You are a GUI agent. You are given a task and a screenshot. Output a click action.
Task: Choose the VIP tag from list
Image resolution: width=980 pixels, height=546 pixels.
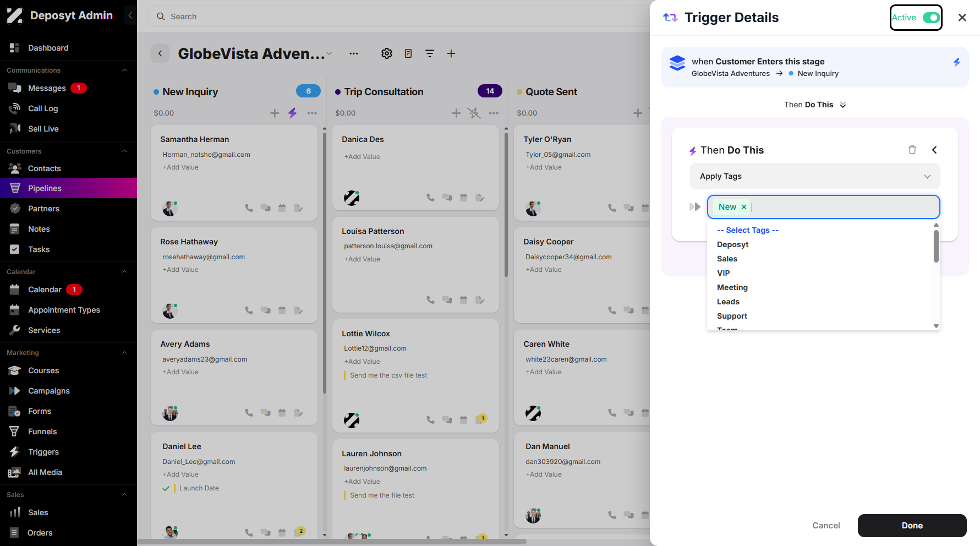click(x=723, y=273)
